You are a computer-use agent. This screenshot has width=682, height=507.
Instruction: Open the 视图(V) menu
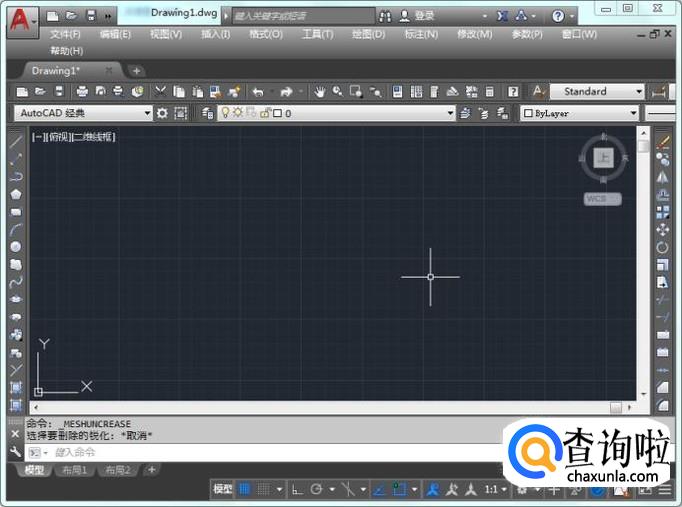pos(166,34)
